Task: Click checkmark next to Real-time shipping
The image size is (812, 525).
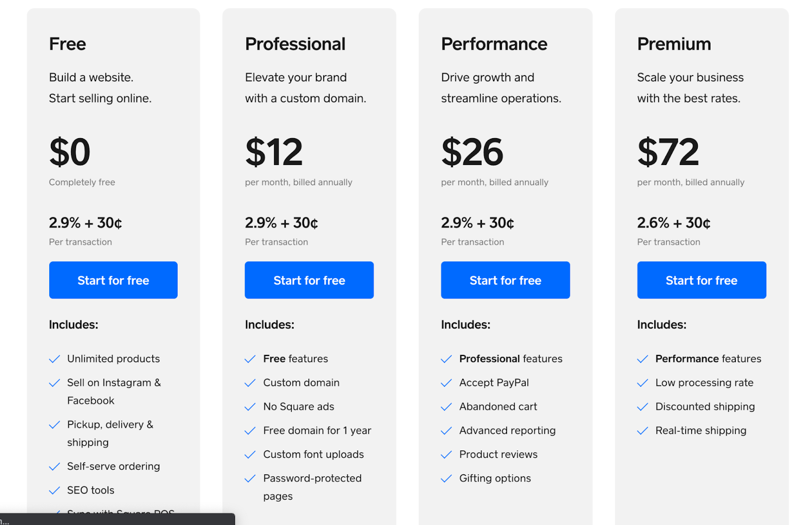Action: 642,431
